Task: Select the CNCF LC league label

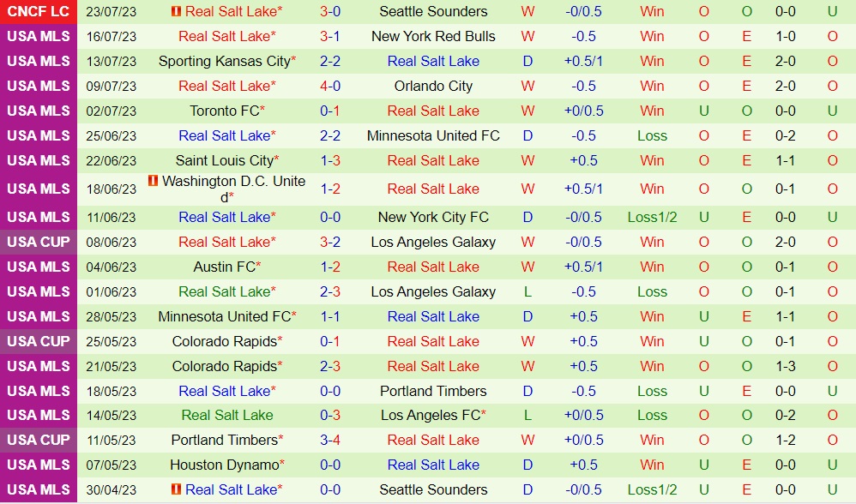Action: tap(39, 12)
